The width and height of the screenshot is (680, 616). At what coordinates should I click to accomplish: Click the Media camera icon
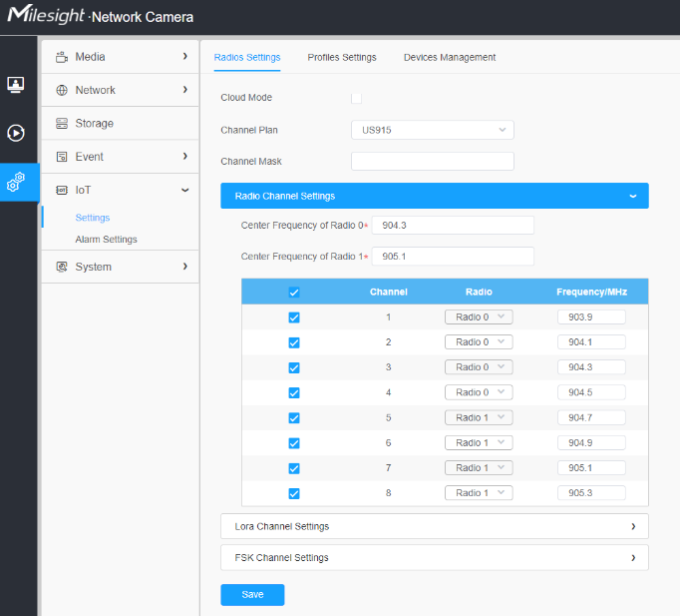62,57
